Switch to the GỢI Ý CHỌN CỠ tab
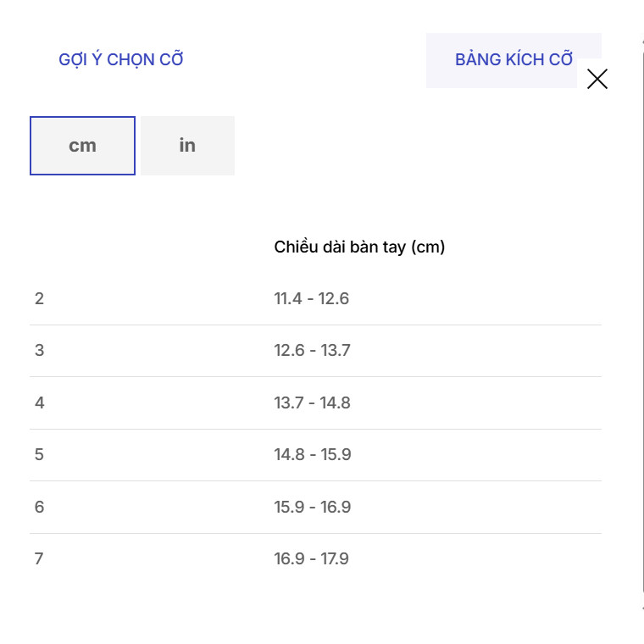 coord(120,60)
